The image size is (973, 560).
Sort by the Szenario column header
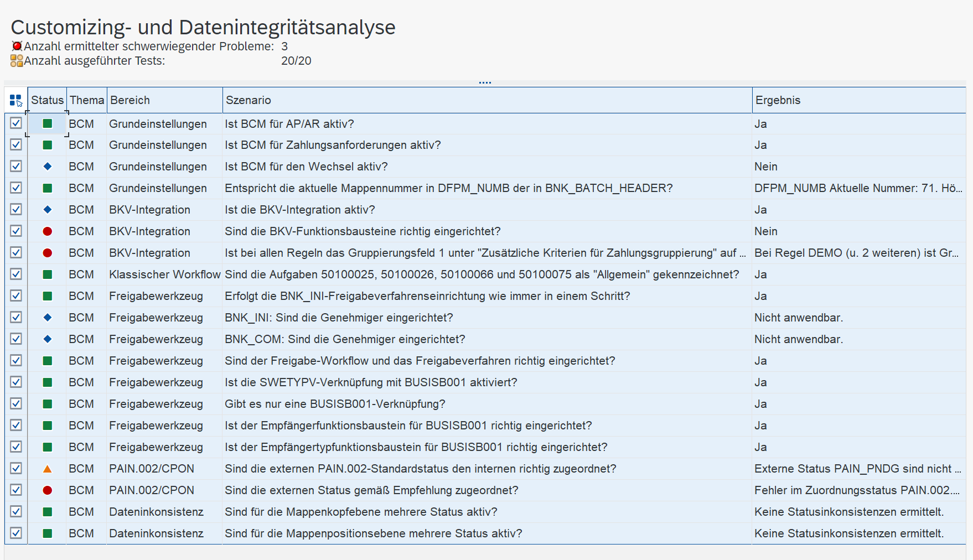pos(249,100)
